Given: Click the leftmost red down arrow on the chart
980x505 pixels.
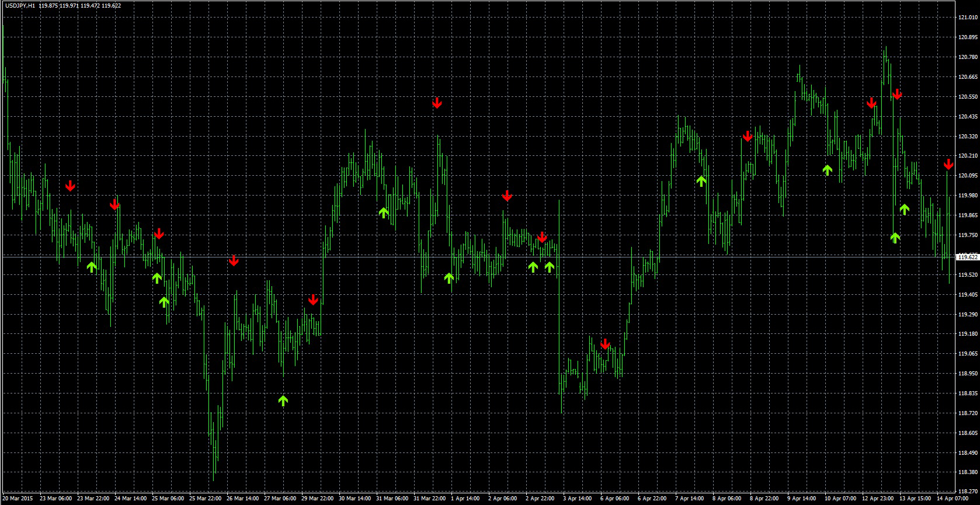Looking at the screenshot, I should pos(70,186).
